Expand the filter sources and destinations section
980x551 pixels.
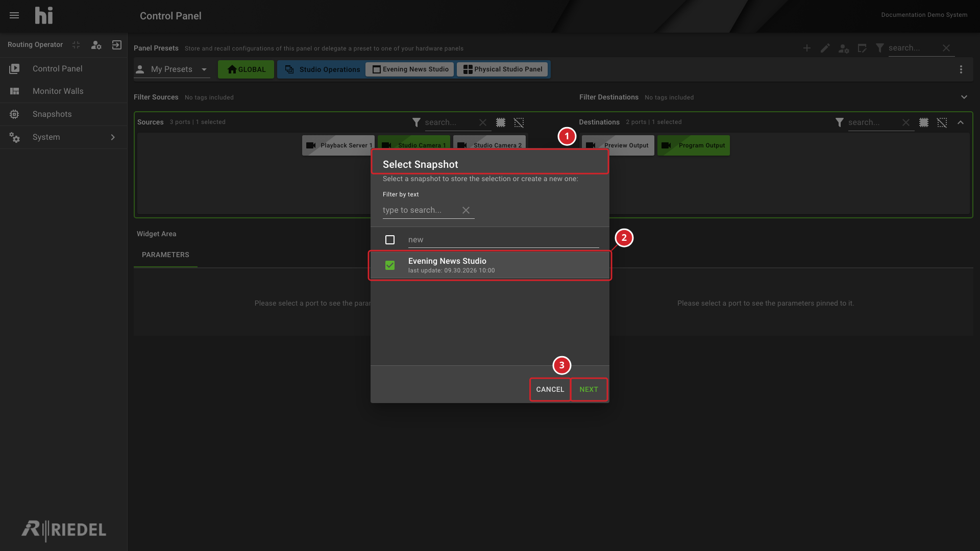[x=964, y=97]
